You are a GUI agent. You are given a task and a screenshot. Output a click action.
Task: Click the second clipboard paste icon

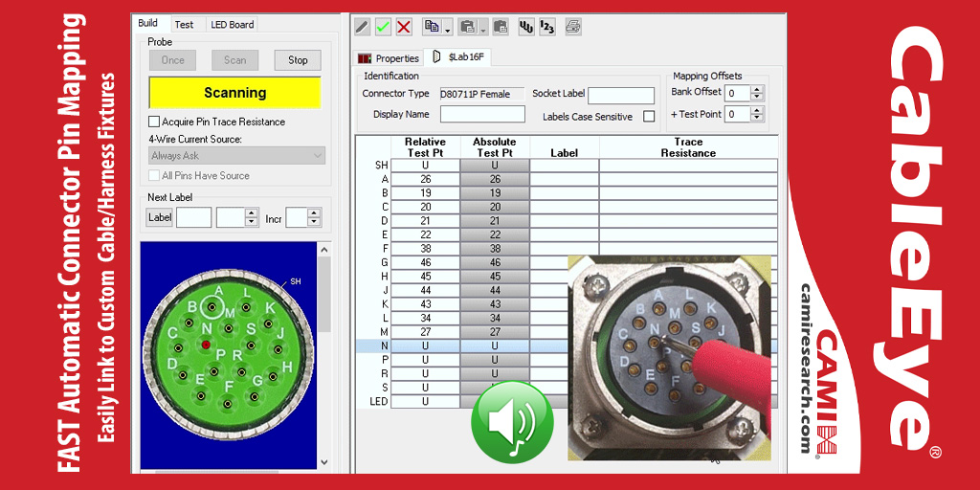point(501,27)
